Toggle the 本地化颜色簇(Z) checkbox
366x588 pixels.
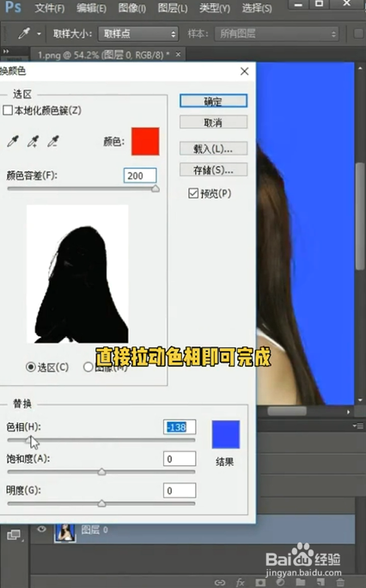click(x=8, y=110)
